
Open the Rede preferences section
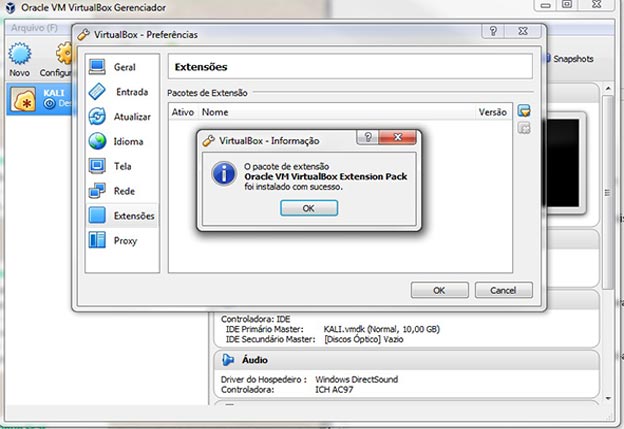[x=122, y=191]
